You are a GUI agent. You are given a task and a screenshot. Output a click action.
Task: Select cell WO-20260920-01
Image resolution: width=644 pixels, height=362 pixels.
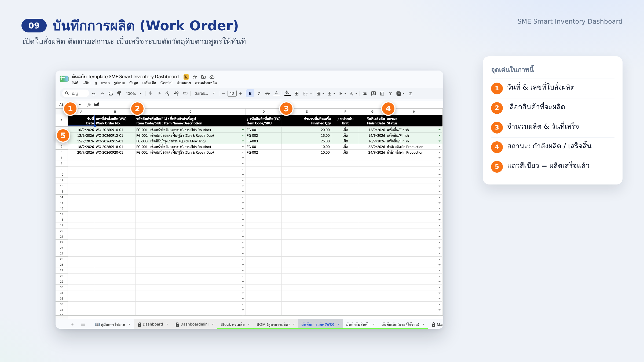pos(115,153)
